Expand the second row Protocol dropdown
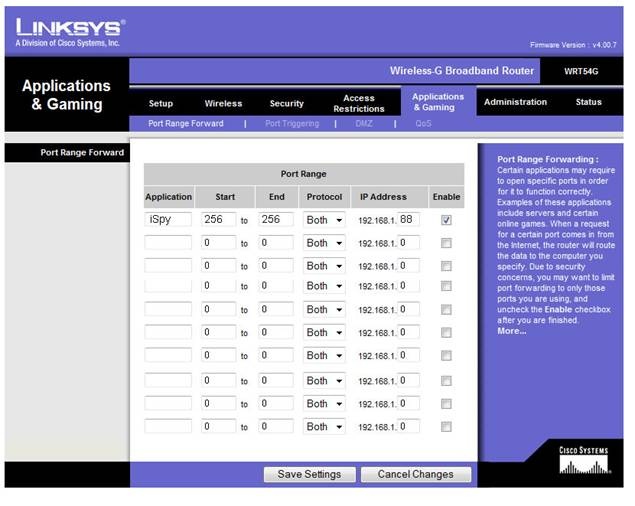The width and height of the screenshot is (635, 506). [x=324, y=243]
